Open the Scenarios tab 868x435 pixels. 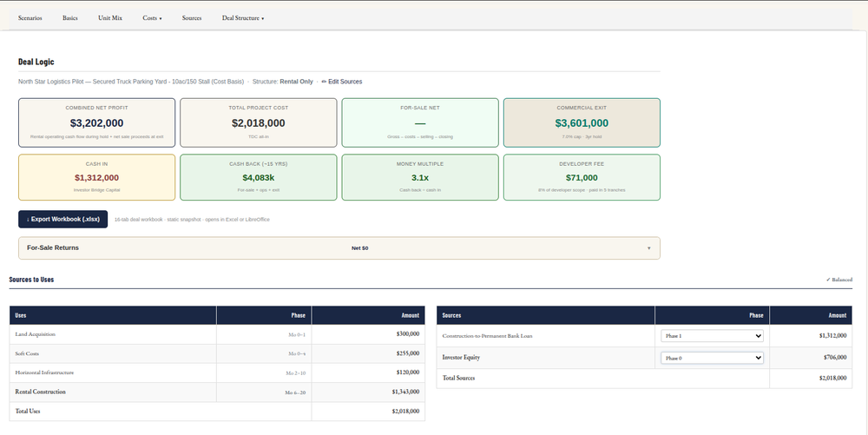pos(30,18)
